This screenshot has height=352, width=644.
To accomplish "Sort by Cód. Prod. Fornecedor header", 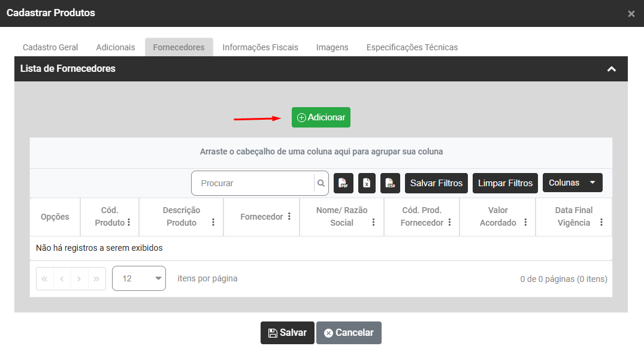I will (x=422, y=217).
